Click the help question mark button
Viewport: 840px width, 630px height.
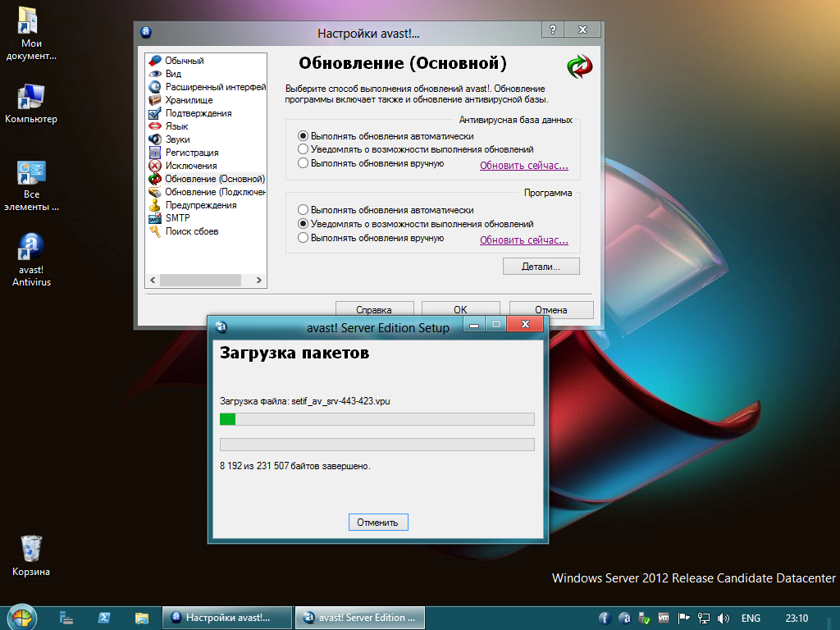[x=553, y=30]
